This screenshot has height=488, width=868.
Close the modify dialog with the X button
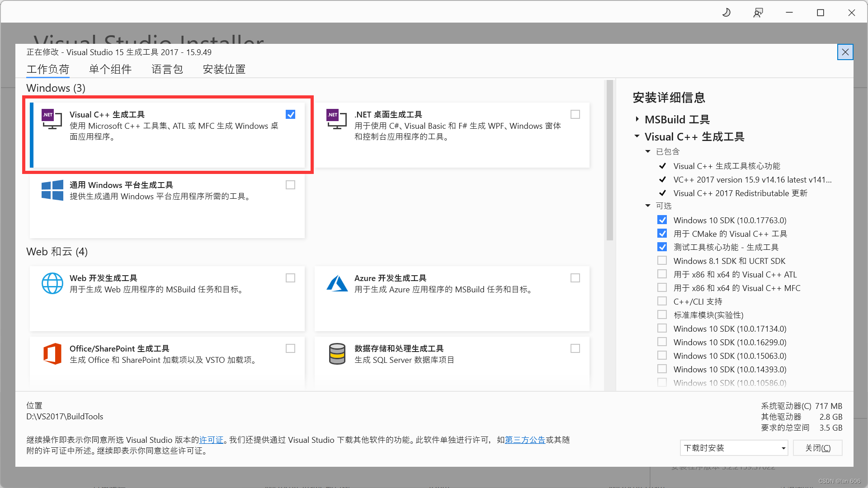coord(845,52)
